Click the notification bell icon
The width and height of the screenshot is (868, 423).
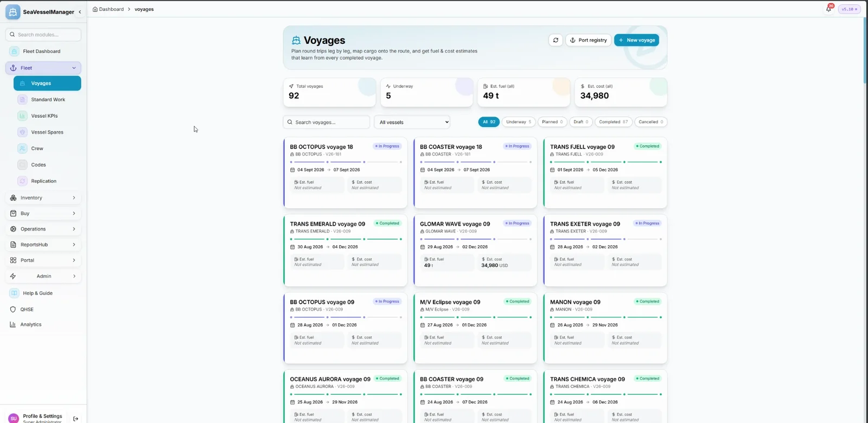[x=828, y=9]
